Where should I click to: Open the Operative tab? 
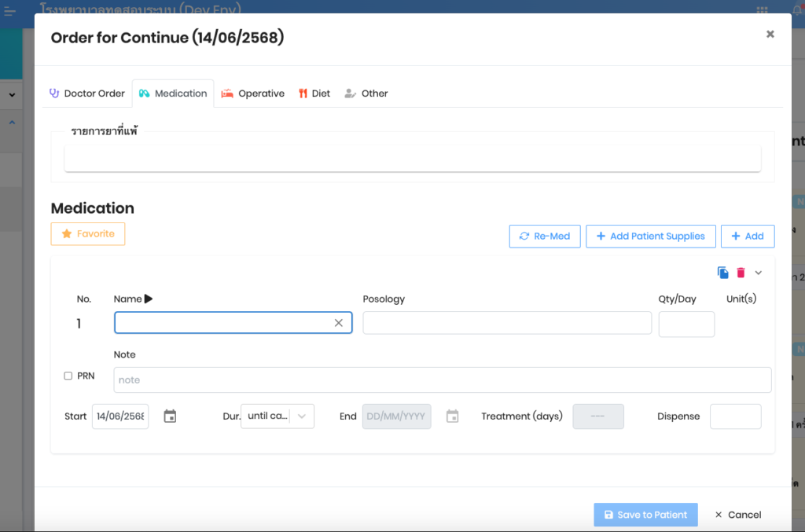tap(252, 94)
